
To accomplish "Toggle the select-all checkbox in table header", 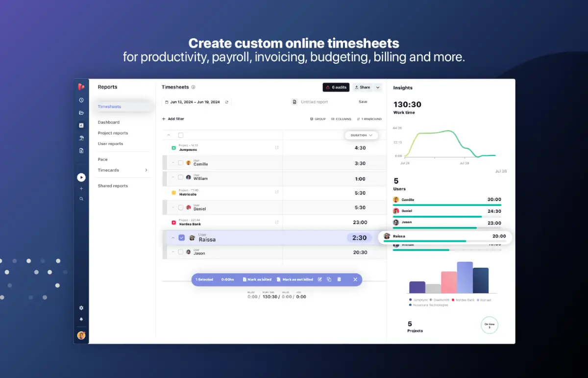I will coord(180,135).
